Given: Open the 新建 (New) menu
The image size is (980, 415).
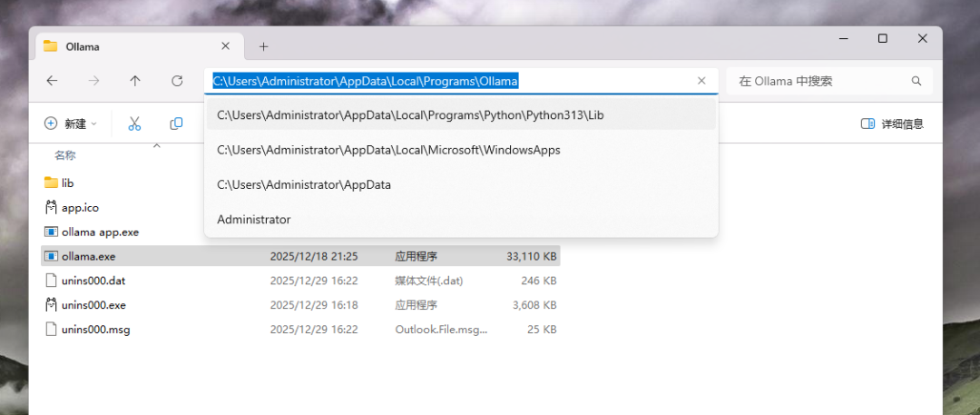Looking at the screenshot, I should point(71,124).
